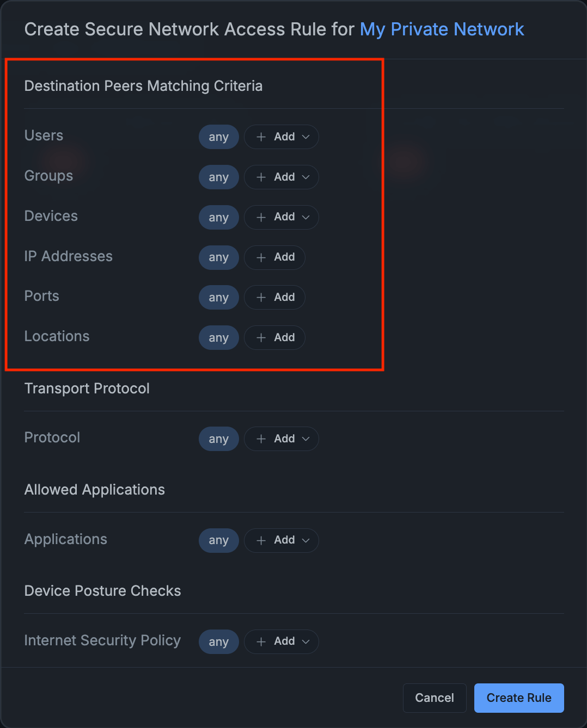Cancel the rule creation dialog
Screen dimensions: 587x728
coord(434,698)
